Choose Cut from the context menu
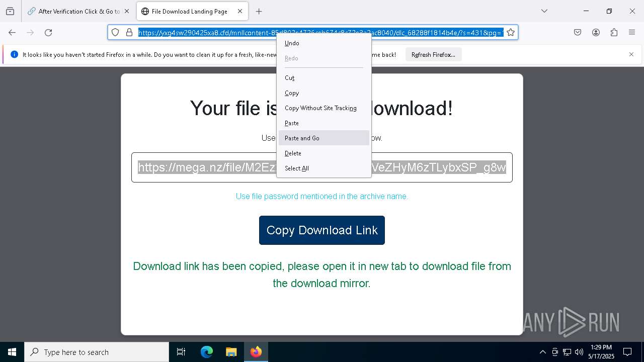Viewport: 644px width, 362px height. click(x=324, y=78)
